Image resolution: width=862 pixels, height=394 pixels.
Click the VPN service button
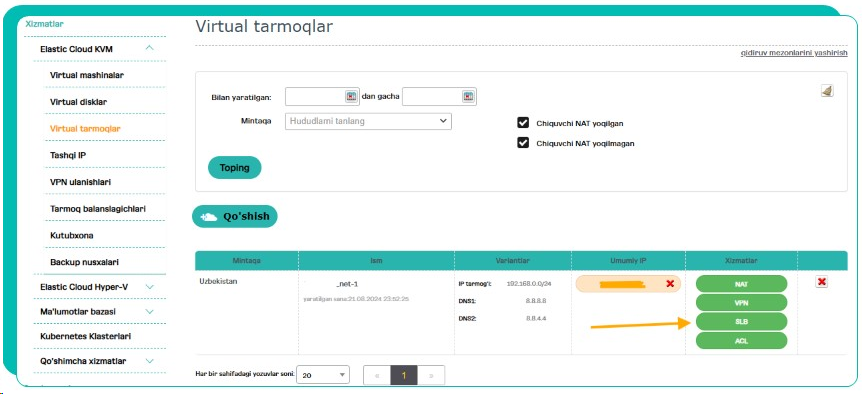(x=741, y=303)
